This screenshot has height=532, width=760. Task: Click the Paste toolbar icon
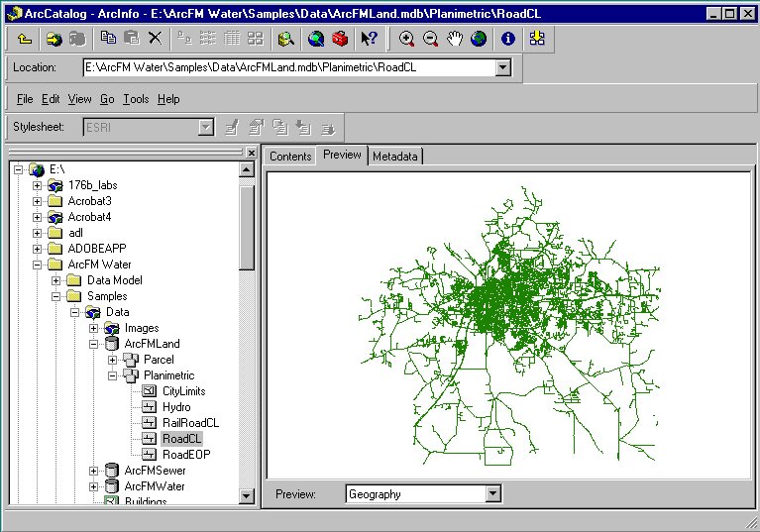pyautogui.click(x=132, y=38)
